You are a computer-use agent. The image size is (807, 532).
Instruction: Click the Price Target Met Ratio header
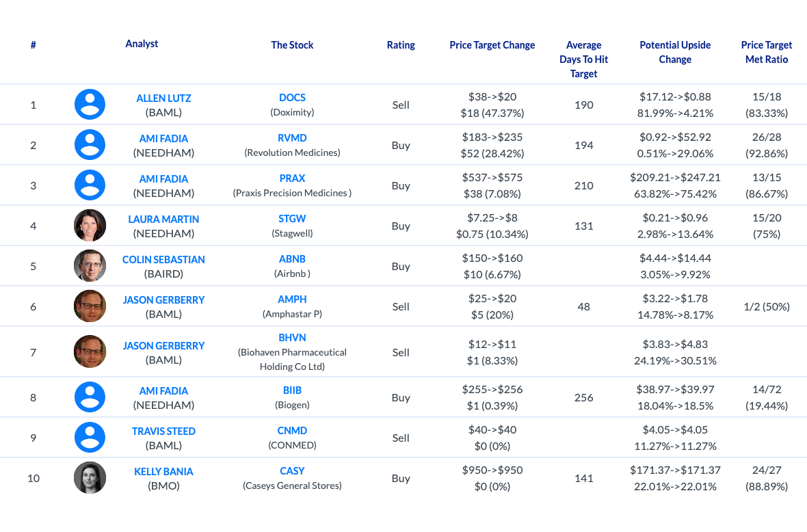click(767, 52)
